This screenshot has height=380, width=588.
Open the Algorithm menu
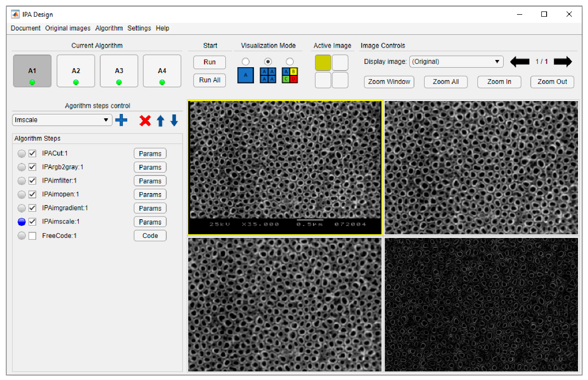[109, 28]
